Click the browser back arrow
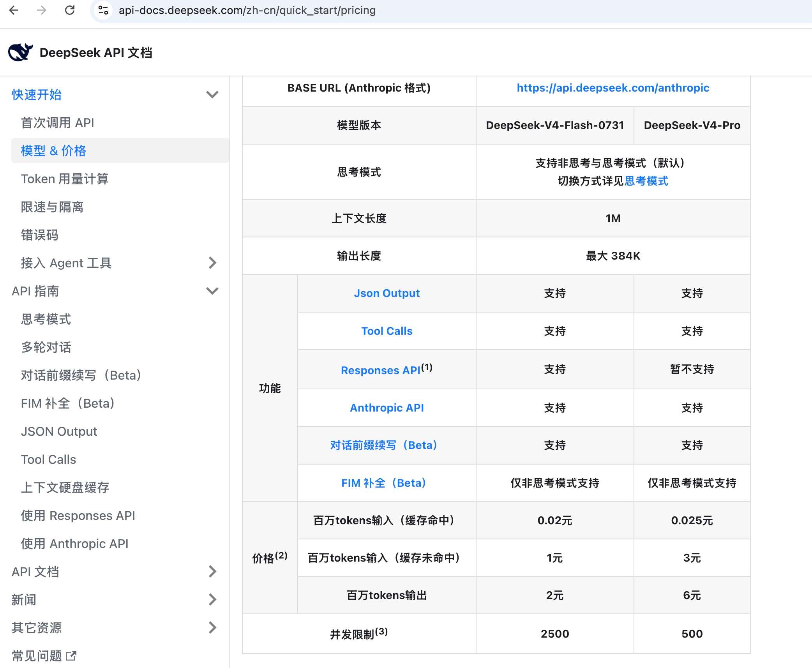This screenshot has height=668, width=812. coord(14,10)
